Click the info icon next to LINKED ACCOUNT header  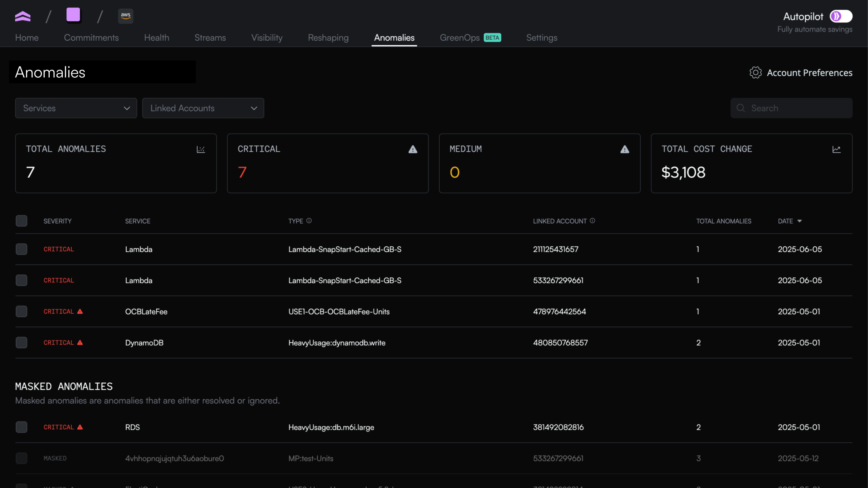pyautogui.click(x=592, y=221)
